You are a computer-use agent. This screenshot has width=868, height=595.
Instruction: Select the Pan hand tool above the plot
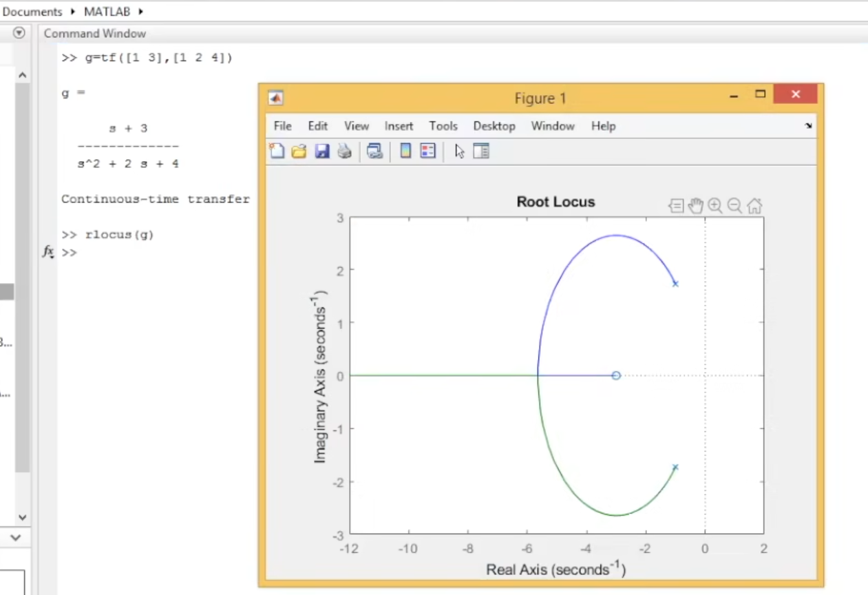click(696, 205)
